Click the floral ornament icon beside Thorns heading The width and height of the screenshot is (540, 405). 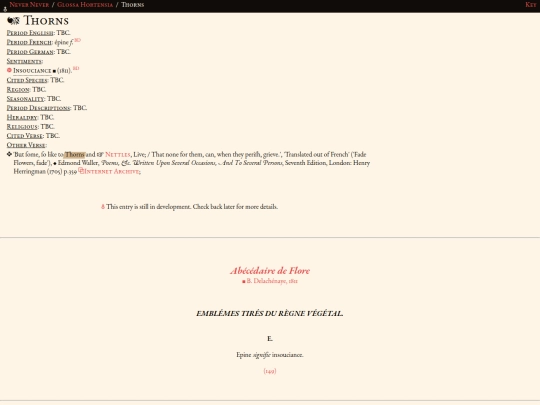pyautogui.click(x=13, y=21)
